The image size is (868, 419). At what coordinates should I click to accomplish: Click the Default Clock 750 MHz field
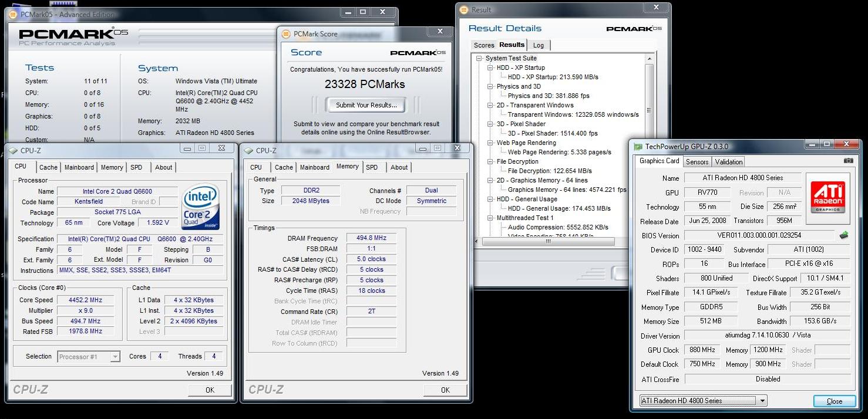click(702, 364)
